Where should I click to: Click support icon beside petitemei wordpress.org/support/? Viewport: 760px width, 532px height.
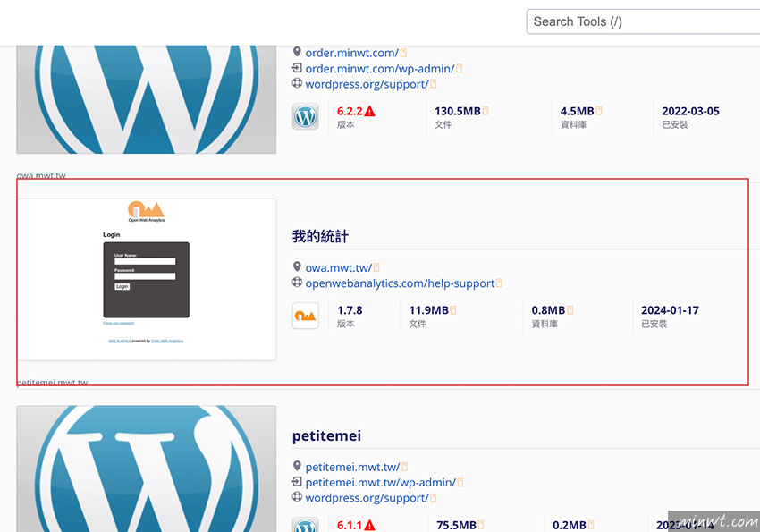(x=297, y=496)
